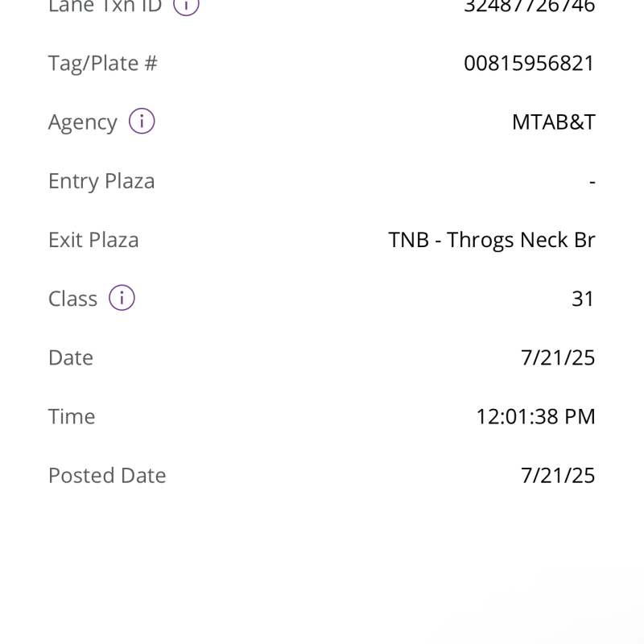
Task: Select the class value 31
Action: coord(583,299)
